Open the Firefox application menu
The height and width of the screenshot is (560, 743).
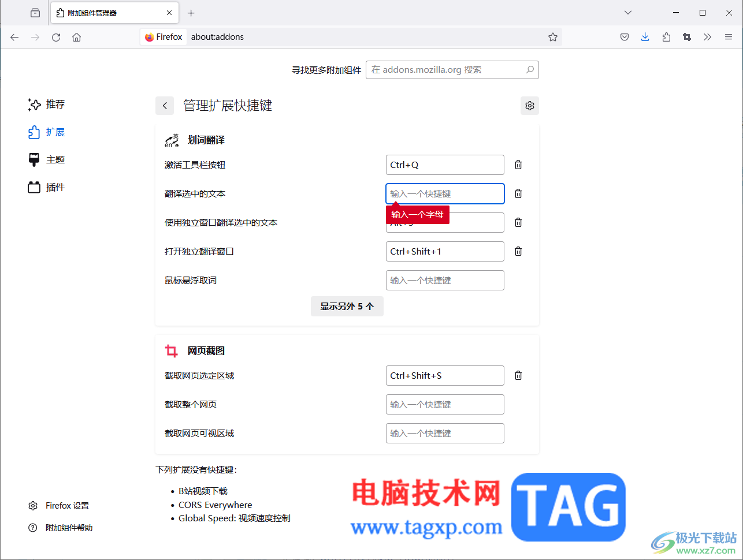click(x=729, y=37)
